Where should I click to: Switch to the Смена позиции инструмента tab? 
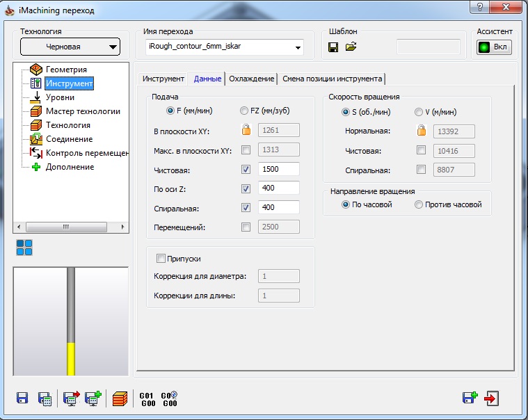pos(332,79)
